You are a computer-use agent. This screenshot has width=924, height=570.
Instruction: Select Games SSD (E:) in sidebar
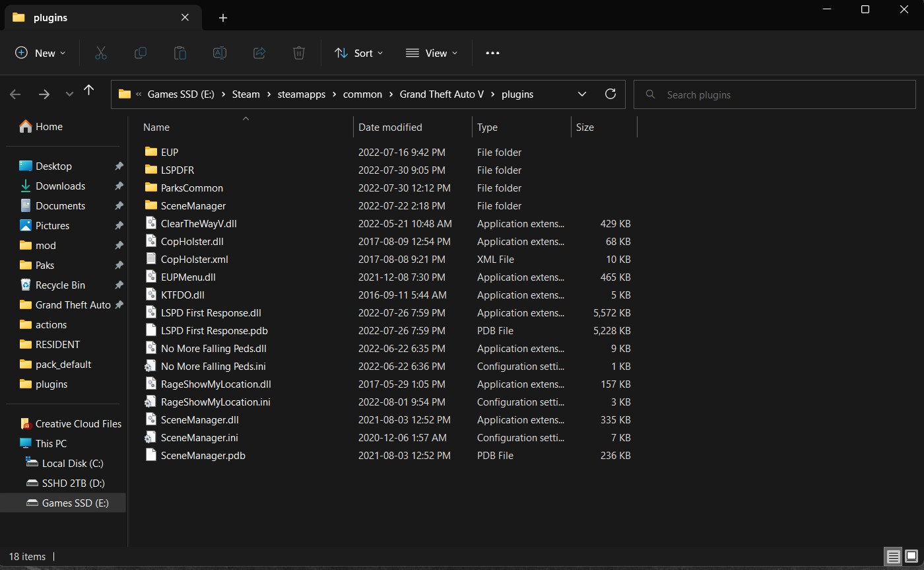[x=75, y=503]
